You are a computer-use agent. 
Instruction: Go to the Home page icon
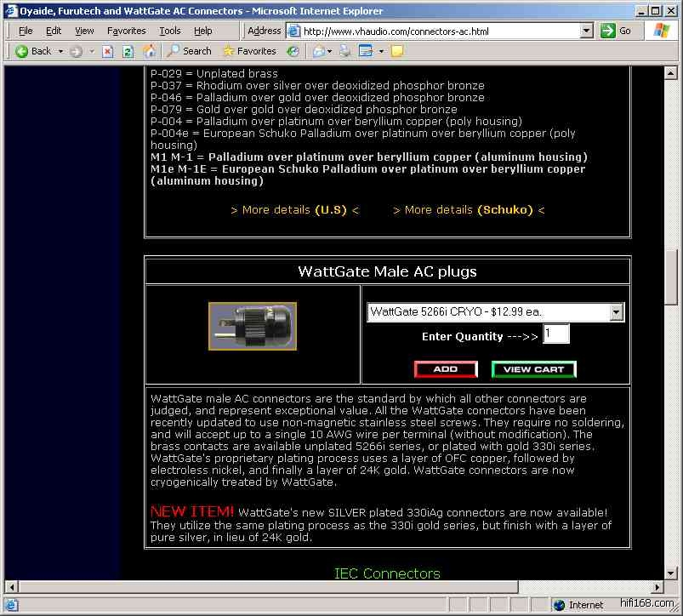click(149, 51)
